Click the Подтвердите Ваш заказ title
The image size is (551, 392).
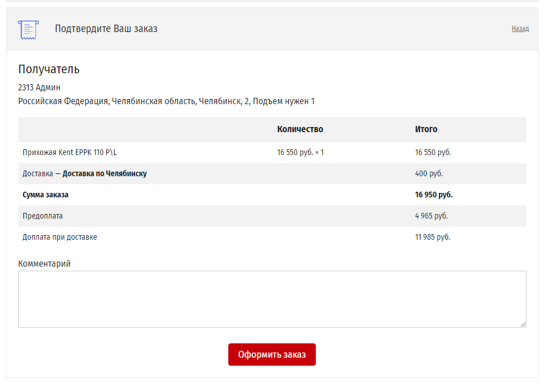[x=106, y=29]
